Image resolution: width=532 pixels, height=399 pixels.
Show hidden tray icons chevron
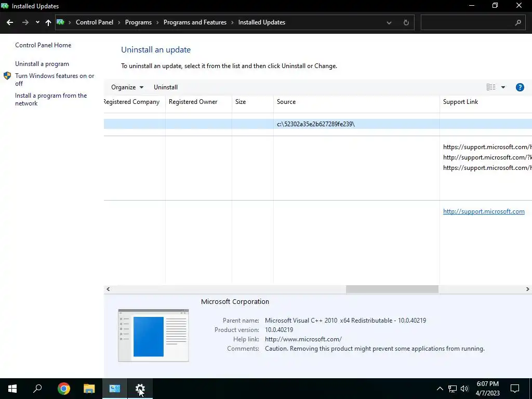[440, 389]
